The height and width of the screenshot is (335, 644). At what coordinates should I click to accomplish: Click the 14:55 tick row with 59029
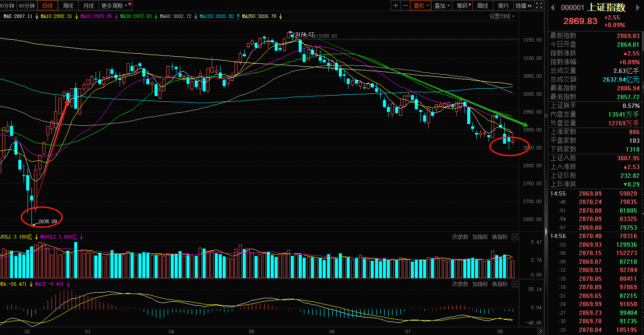tap(596, 193)
